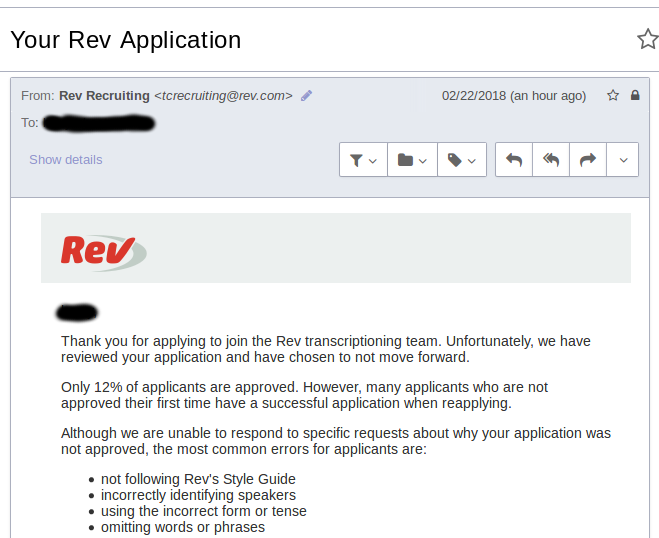Screen dimensions: 659x538
Task: Toggle the small star beside the date
Action: 613,95
